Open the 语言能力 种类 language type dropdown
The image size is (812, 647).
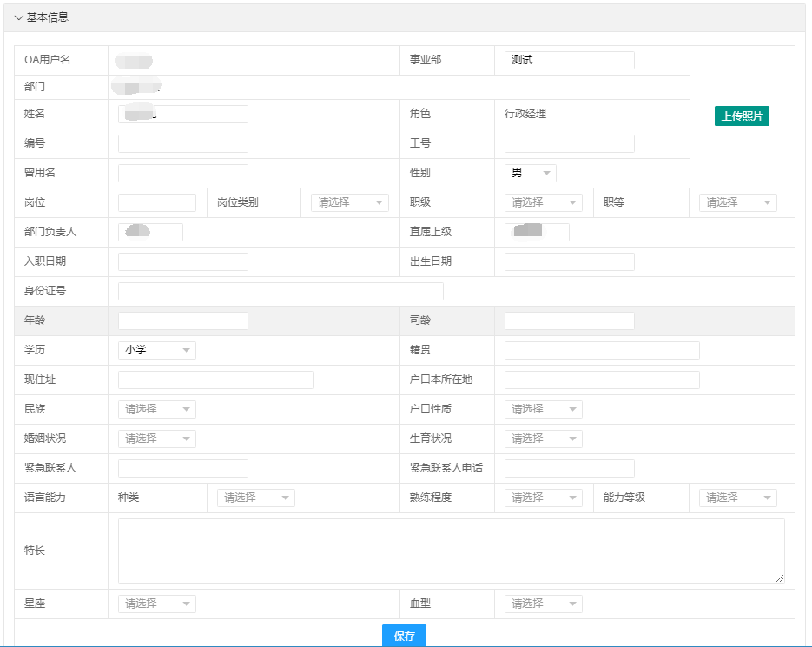coord(255,498)
